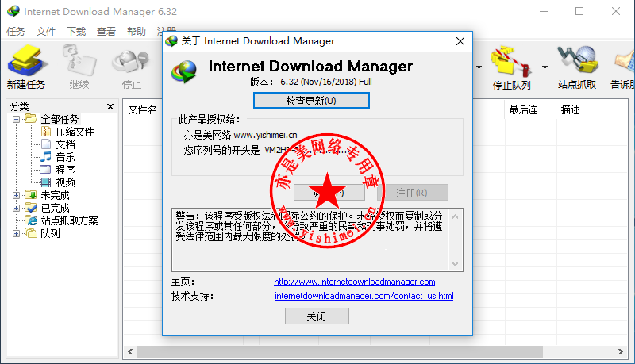Click the IDM logo in About dialog
This screenshot has height=364, width=635.
point(184,71)
